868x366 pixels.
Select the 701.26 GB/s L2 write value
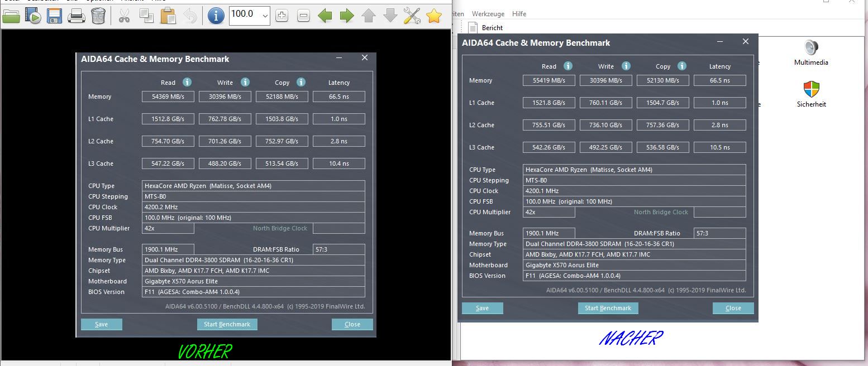(x=225, y=141)
